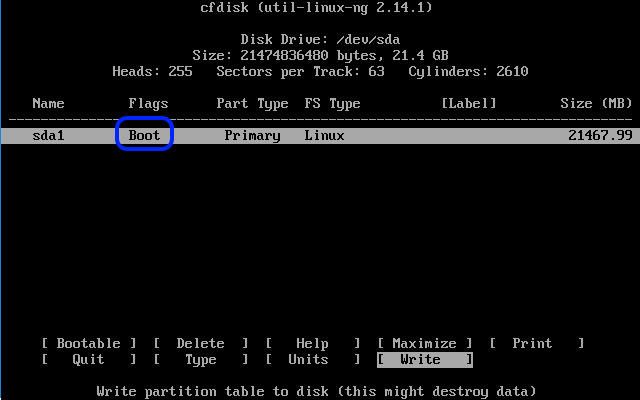
Task: Select the sda1 partition name
Action: click(48, 135)
